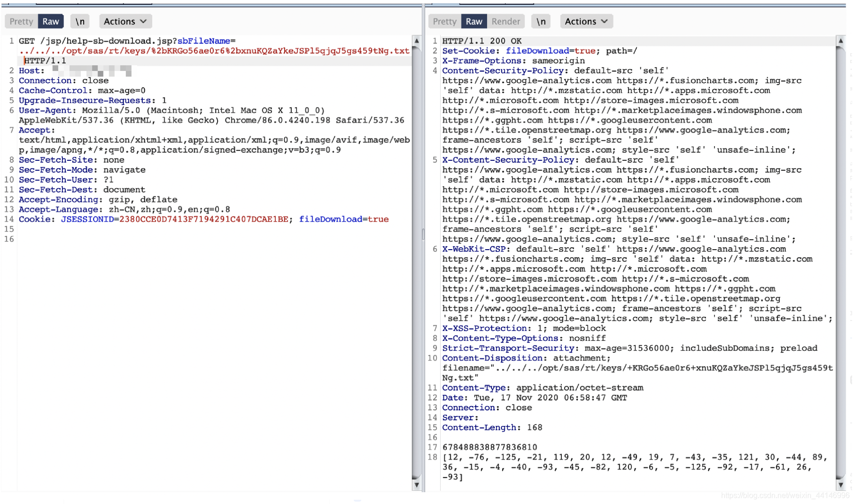This screenshot has height=504, width=854.
Task: Click 'Content-Type: application/octet-stream' line
Action: coord(542,388)
